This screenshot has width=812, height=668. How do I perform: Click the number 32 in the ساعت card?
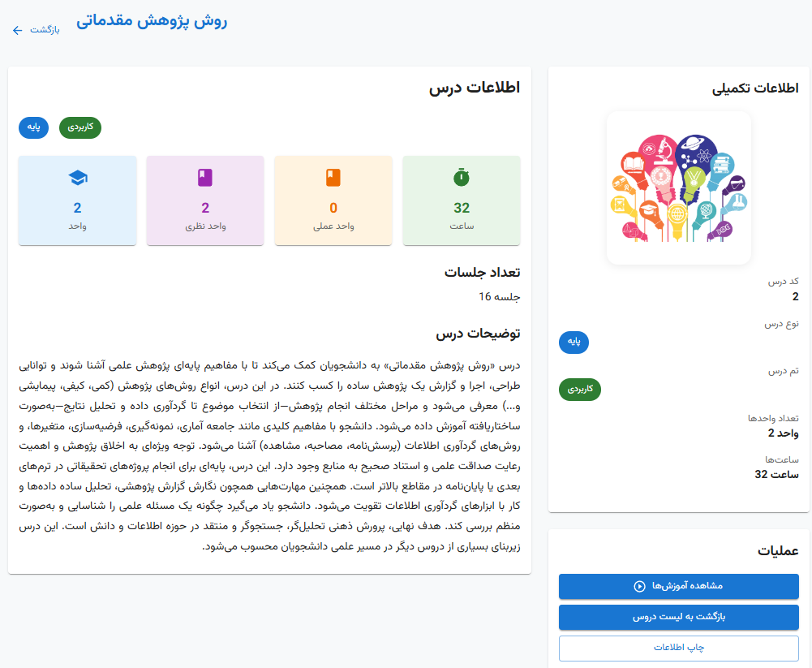tap(462, 208)
